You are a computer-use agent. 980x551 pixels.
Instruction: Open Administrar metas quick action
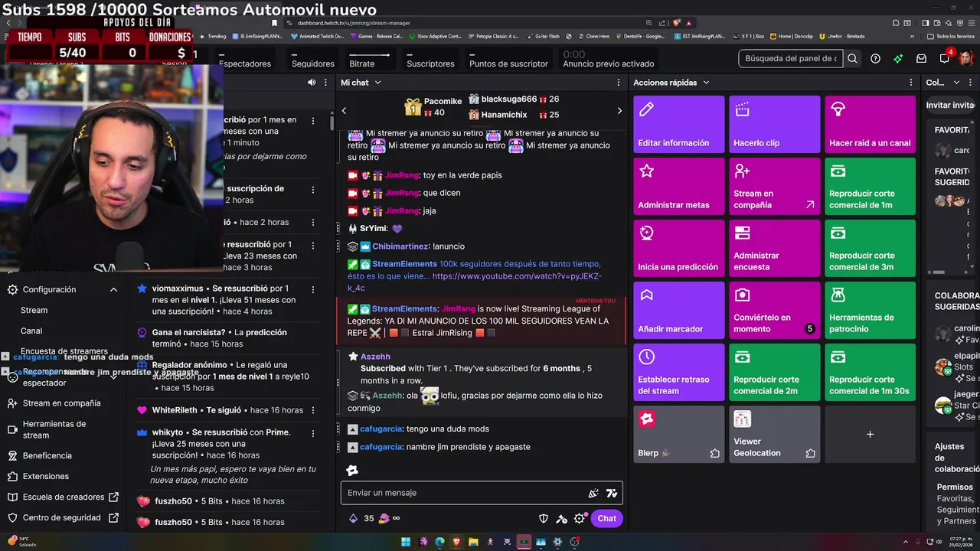click(679, 186)
